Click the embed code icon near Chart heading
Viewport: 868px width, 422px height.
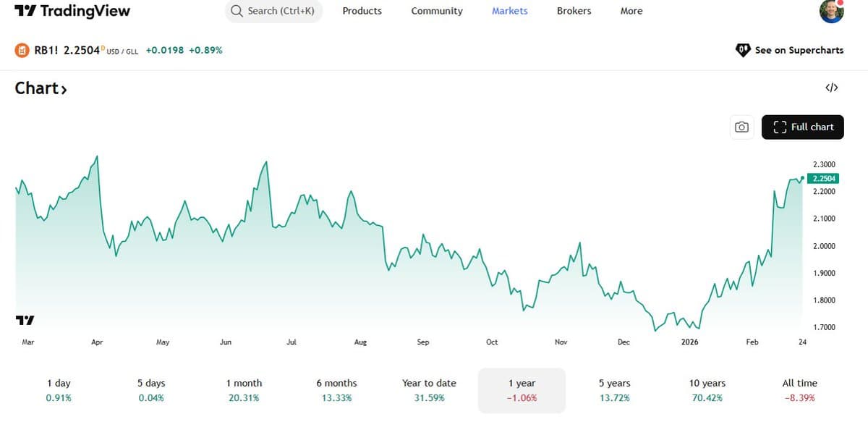[830, 87]
